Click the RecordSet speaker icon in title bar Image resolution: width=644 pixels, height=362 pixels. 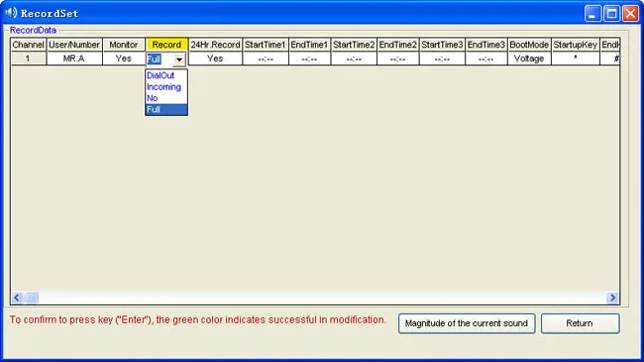point(11,13)
